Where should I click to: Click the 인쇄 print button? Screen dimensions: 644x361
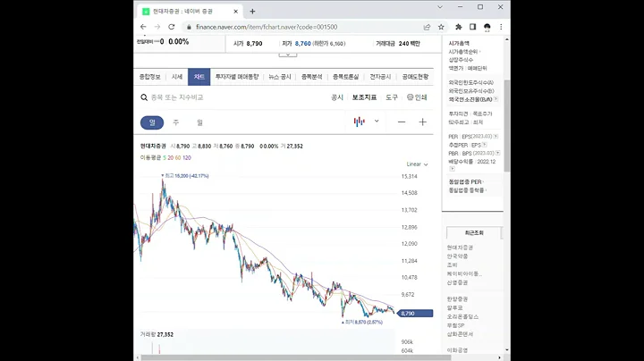click(417, 97)
